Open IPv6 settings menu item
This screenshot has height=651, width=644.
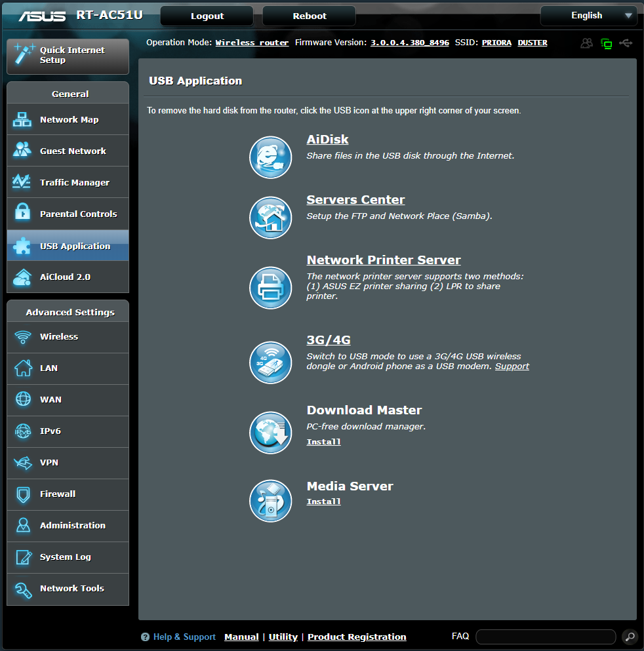(68, 431)
